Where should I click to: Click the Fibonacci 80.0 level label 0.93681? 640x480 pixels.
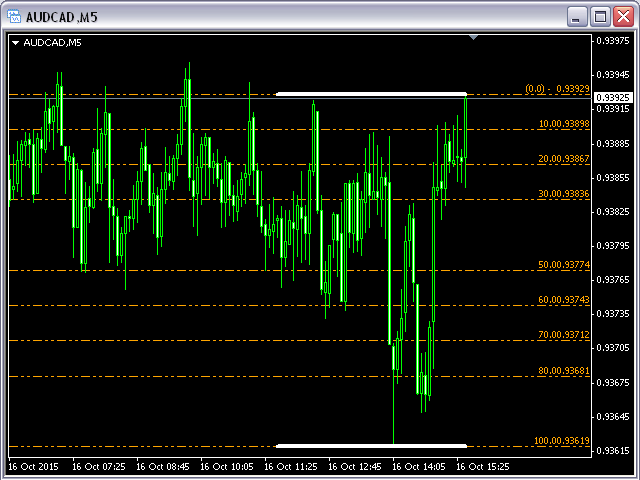point(564,371)
